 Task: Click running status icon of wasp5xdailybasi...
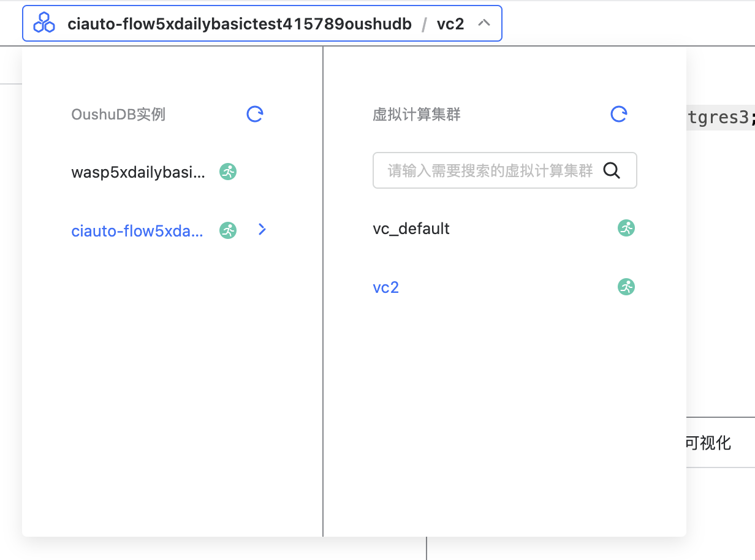228,172
